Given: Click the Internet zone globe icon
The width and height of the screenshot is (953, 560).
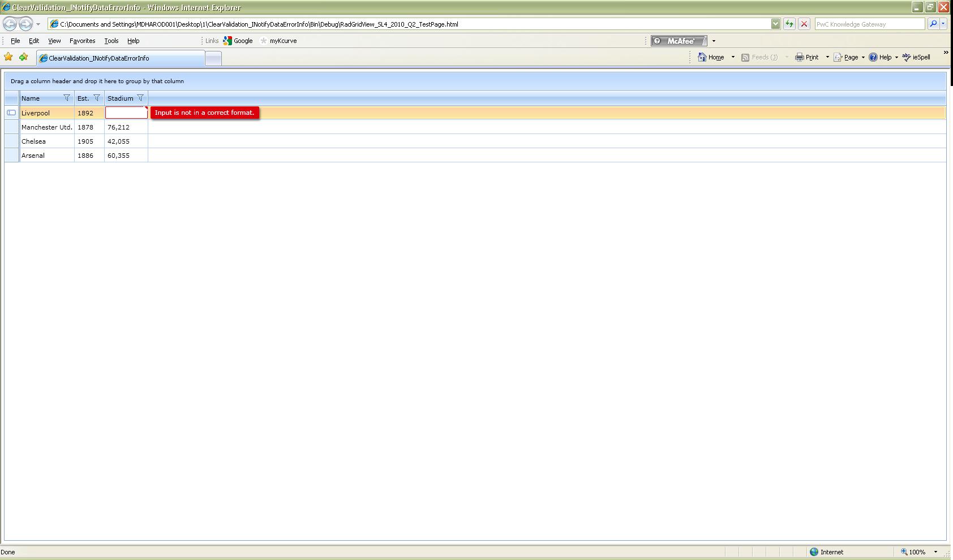Looking at the screenshot, I should tap(814, 552).
